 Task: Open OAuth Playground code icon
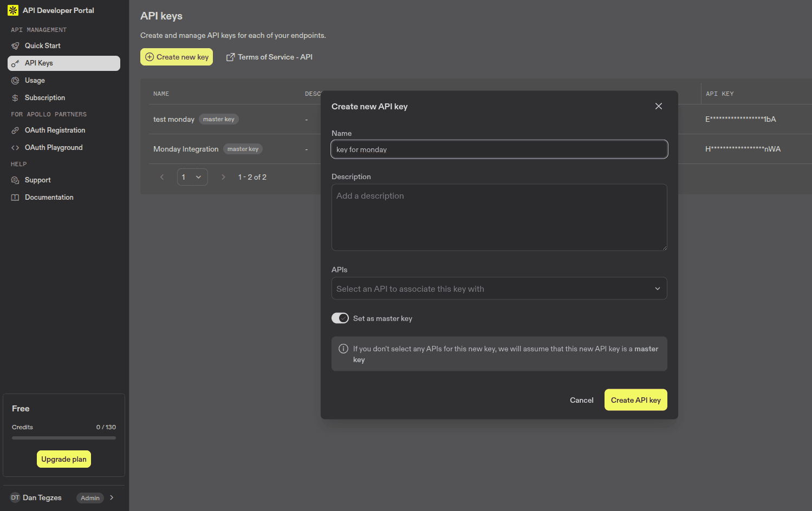click(16, 147)
